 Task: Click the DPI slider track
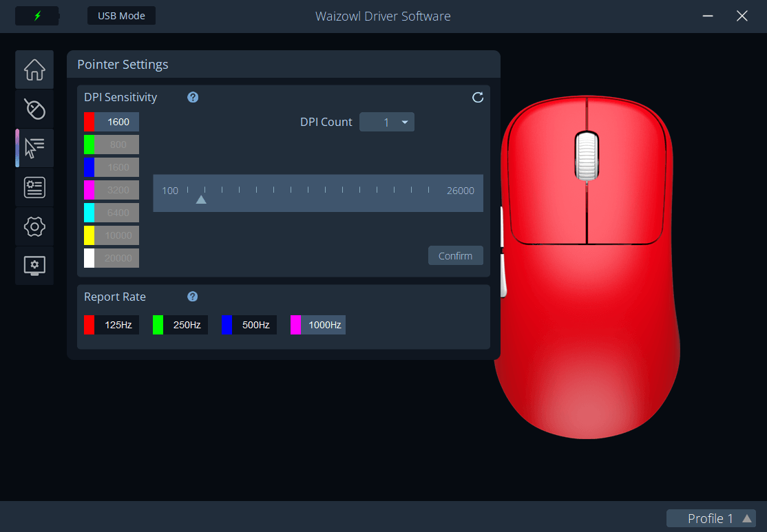coord(318,193)
